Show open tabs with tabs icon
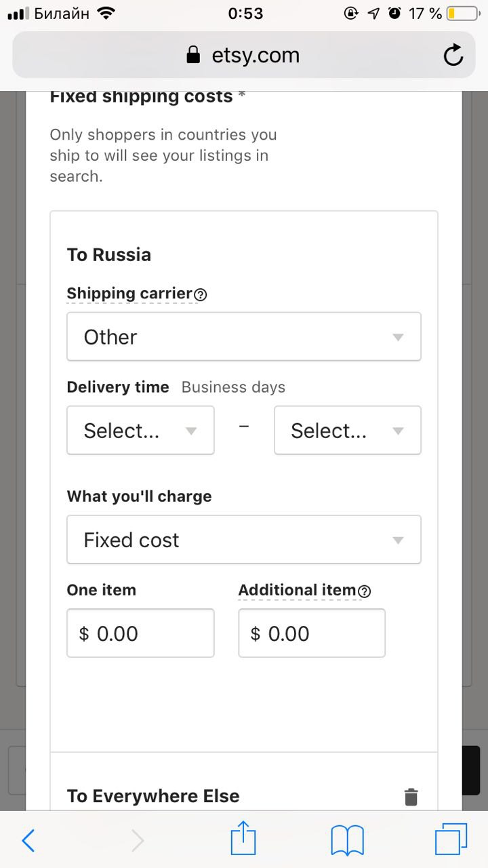 click(451, 840)
